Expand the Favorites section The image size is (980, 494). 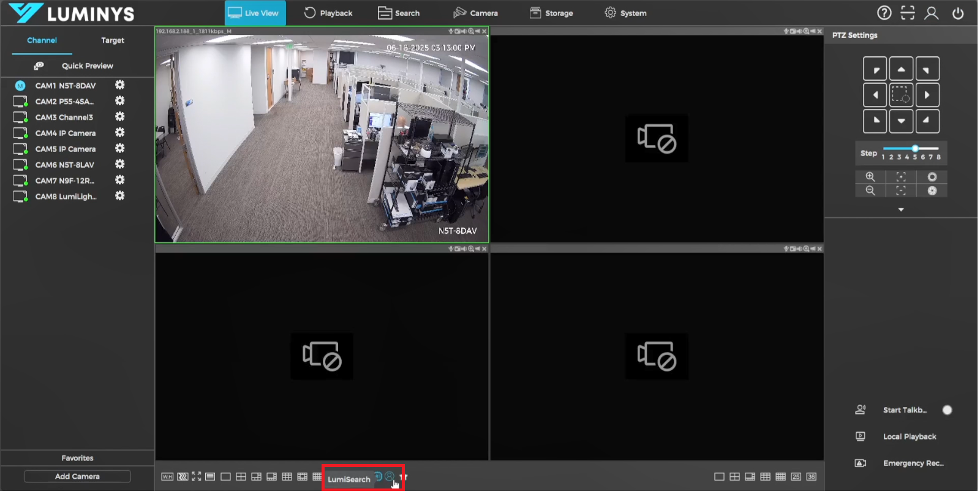tap(77, 458)
